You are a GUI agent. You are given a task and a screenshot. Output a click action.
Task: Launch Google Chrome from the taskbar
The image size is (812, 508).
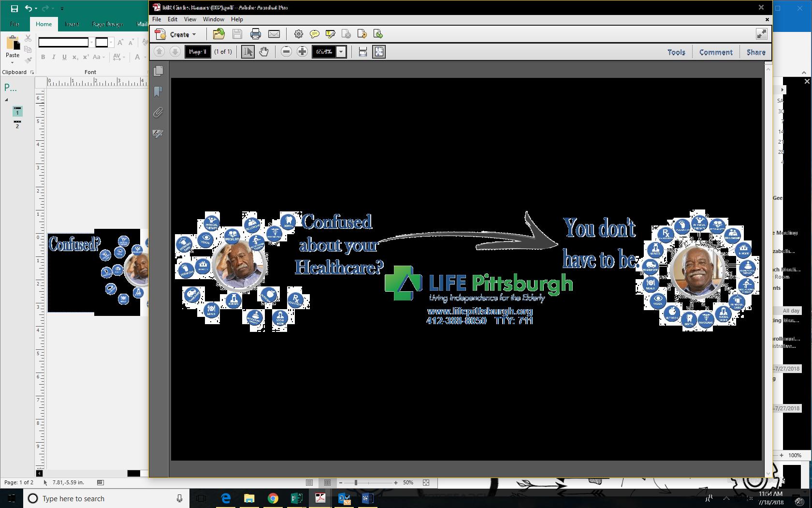[273, 498]
